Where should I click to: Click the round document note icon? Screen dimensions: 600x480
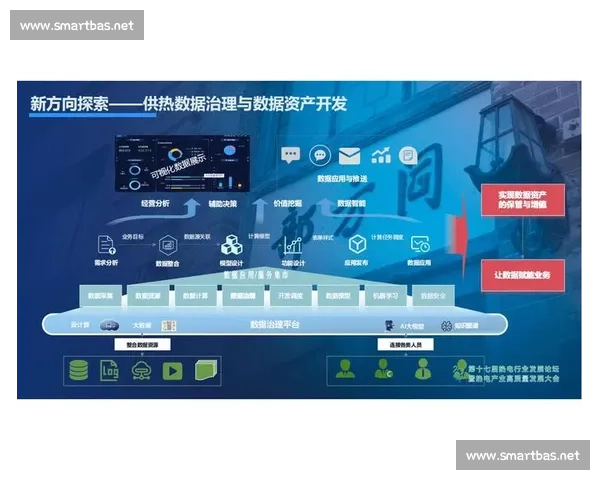pos(408,156)
